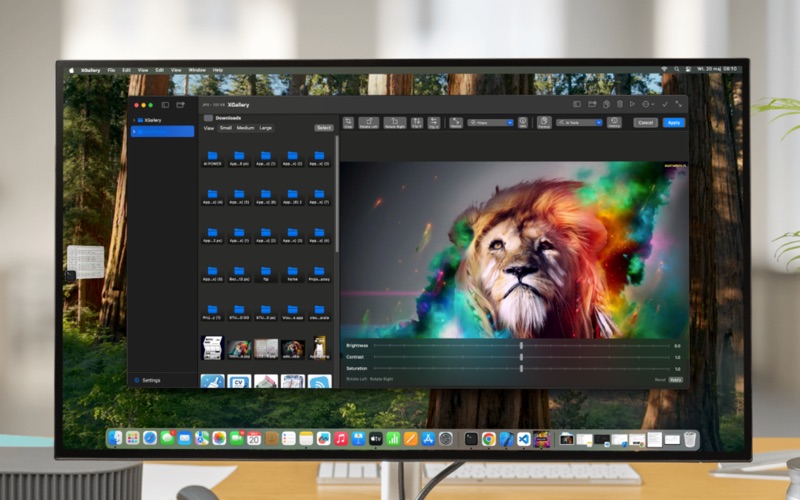The height and width of the screenshot is (500, 800).
Task: Choose the Resize tool in toolbar
Action: point(456,122)
